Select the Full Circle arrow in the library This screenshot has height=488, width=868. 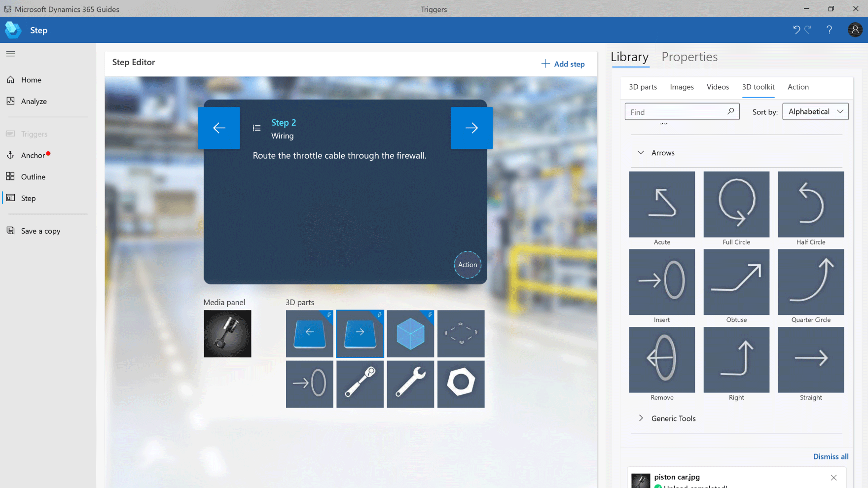736,204
